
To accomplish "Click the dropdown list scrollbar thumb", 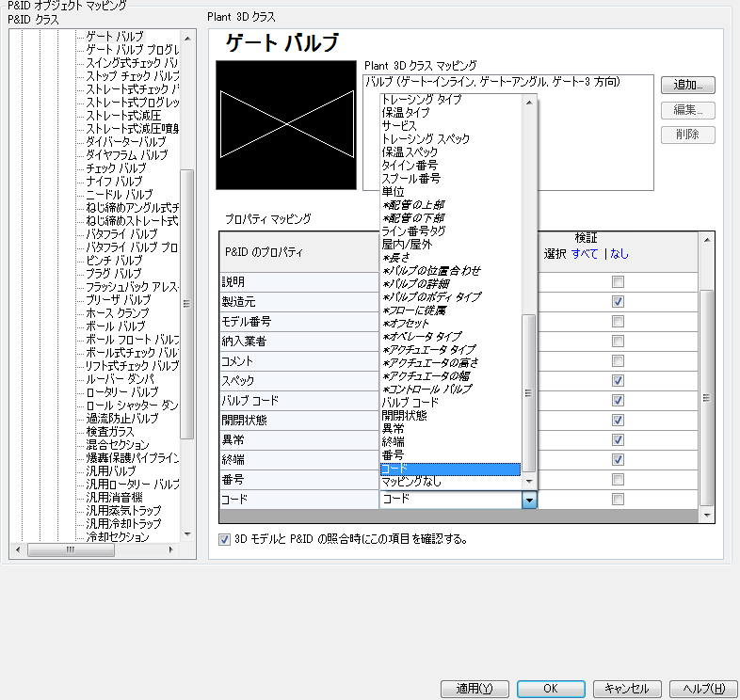I will (x=529, y=393).
